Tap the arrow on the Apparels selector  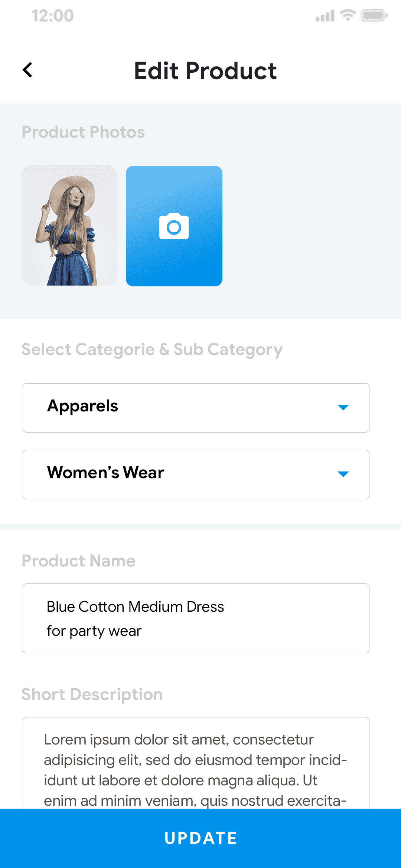(343, 407)
